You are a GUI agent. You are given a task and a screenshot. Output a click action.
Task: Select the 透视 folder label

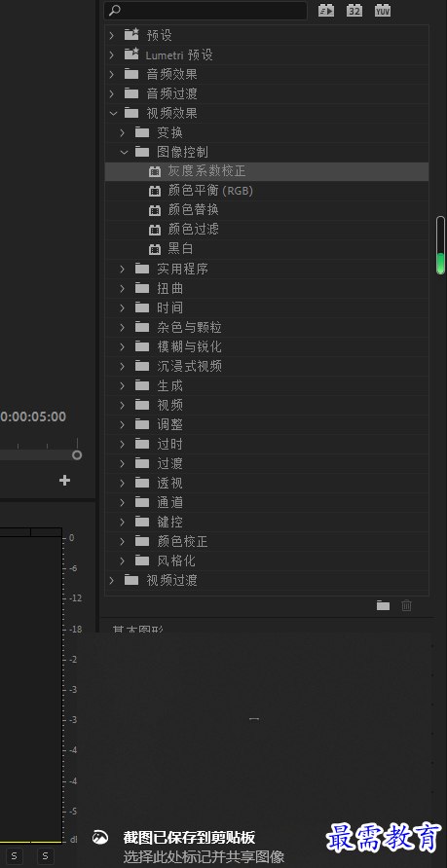pyautogui.click(x=170, y=484)
